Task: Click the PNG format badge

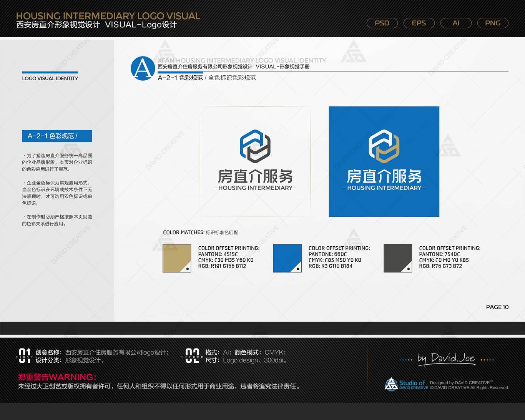Action: click(493, 23)
